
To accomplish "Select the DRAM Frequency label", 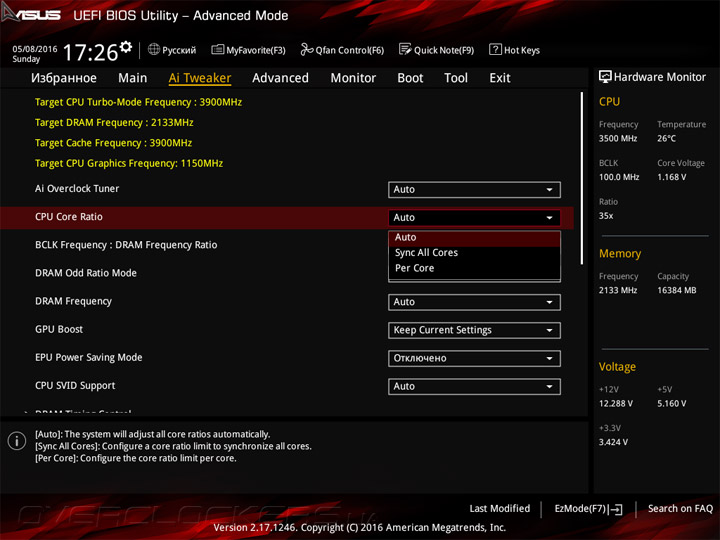I will (73, 301).
